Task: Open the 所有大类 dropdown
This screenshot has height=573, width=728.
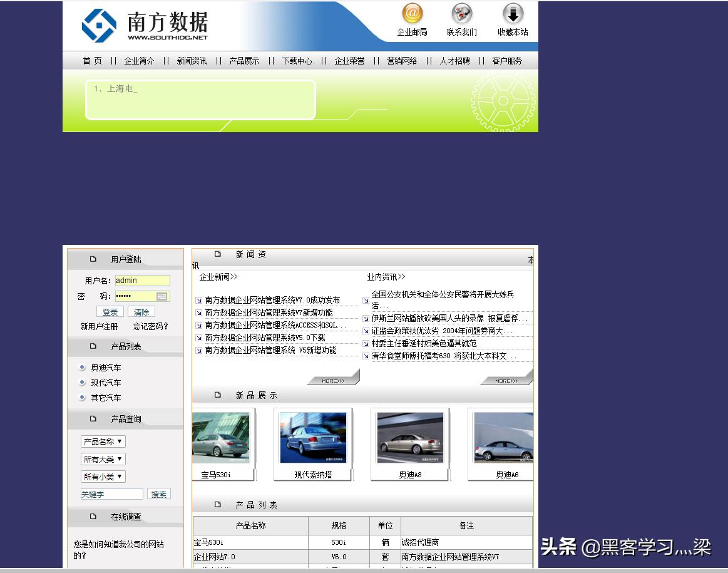Action: coord(103,459)
